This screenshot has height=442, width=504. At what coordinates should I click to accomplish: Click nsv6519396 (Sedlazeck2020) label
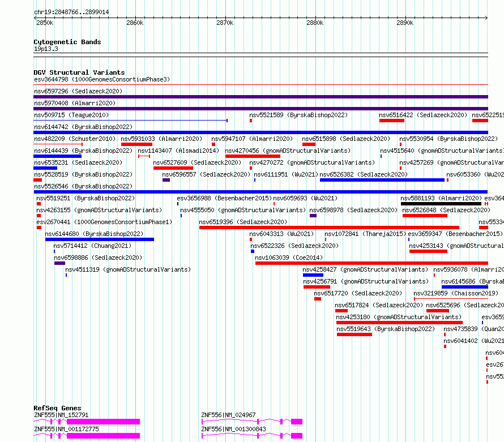pos(243,222)
